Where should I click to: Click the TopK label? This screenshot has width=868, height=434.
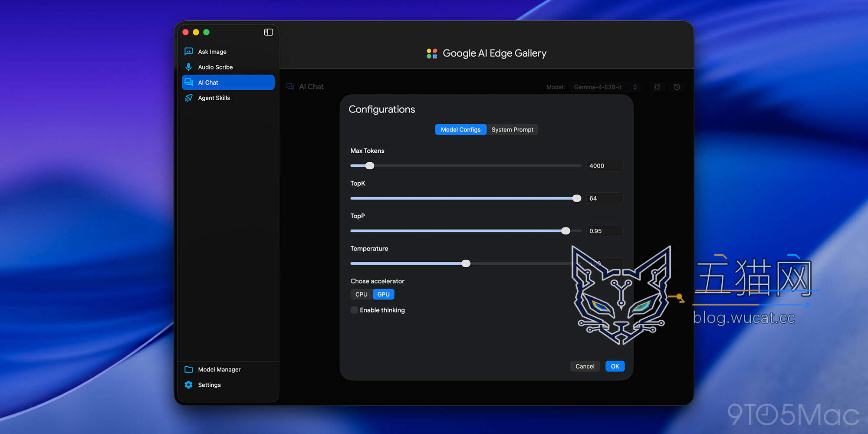pos(358,184)
